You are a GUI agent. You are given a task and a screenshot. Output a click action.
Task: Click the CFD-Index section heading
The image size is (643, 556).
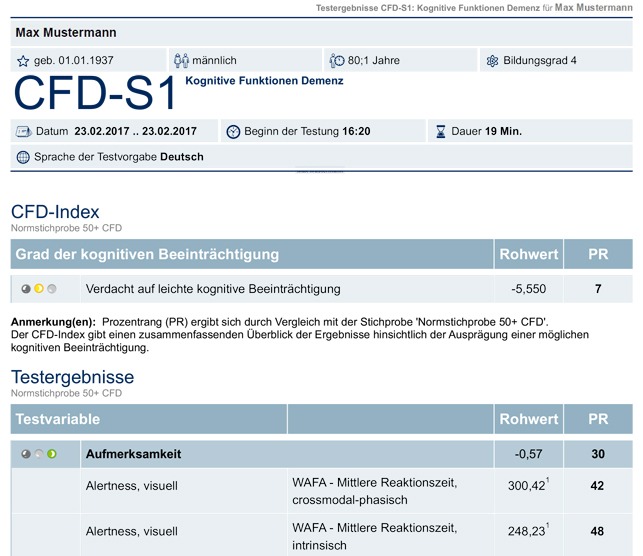click(x=55, y=212)
